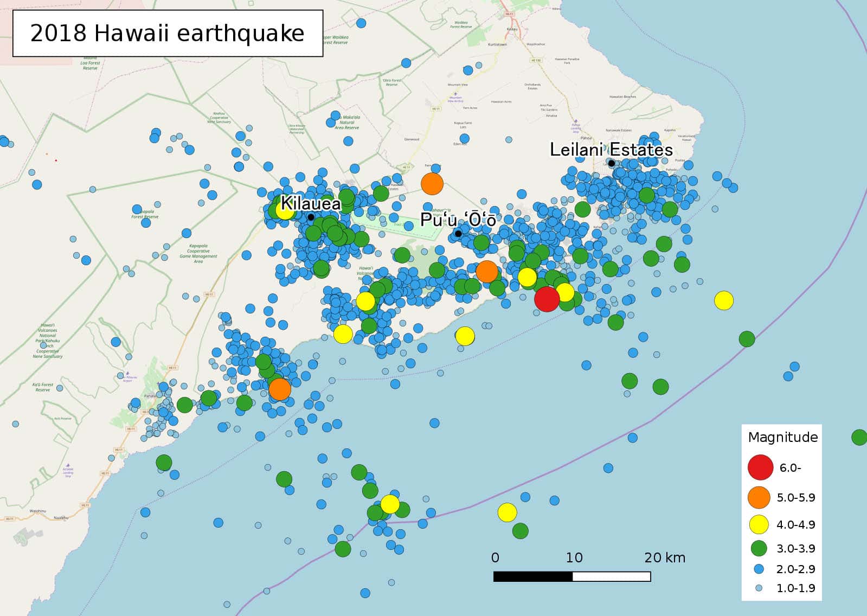Image resolution: width=867 pixels, height=616 pixels.
Task: Click the yellow marker beside the Kilauea label
Action: point(285,210)
